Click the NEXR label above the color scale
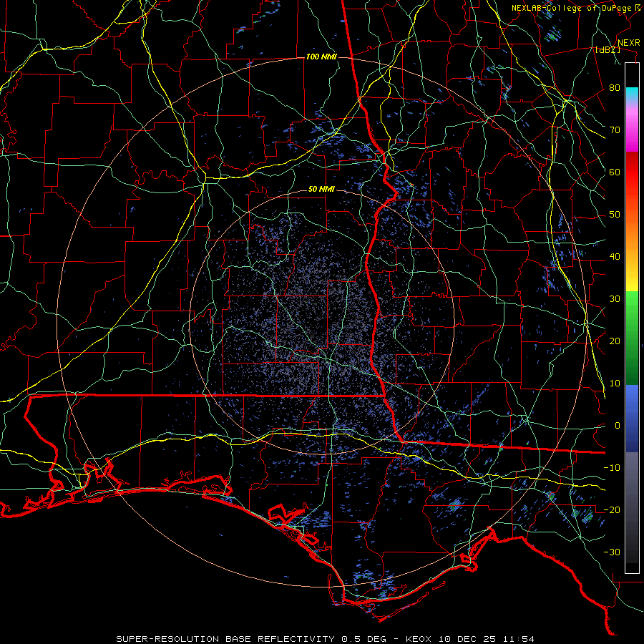 (628, 43)
